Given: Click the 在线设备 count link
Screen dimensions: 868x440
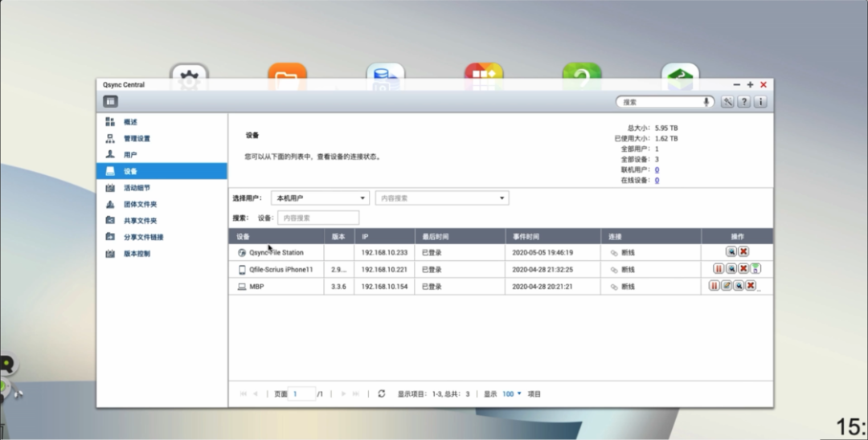Looking at the screenshot, I should (657, 180).
